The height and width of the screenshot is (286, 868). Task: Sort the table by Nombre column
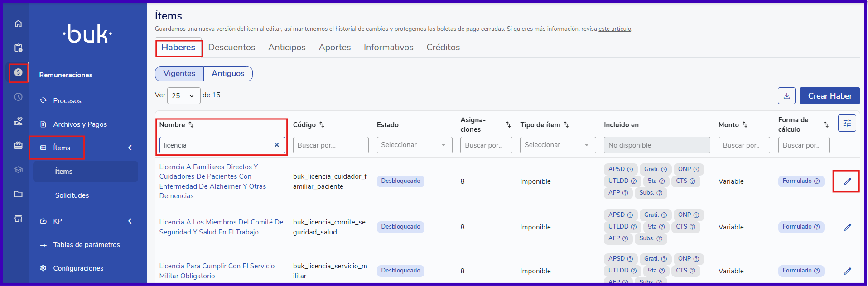click(191, 125)
